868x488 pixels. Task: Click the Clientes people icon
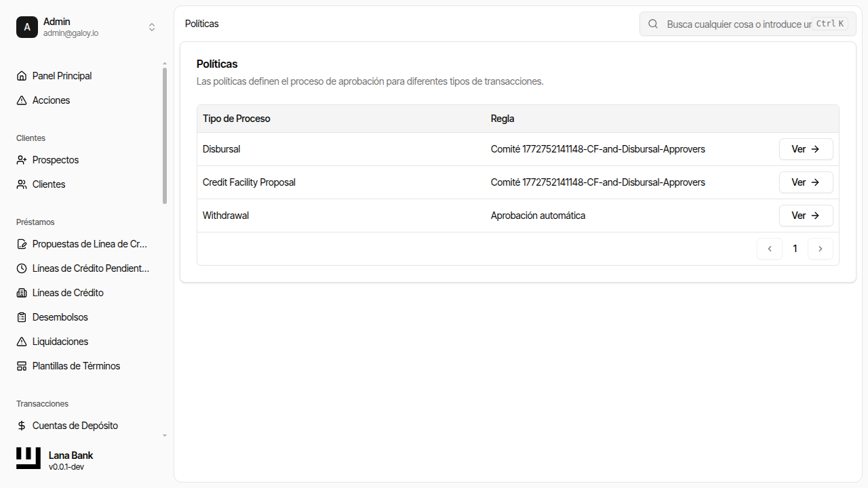coord(22,184)
